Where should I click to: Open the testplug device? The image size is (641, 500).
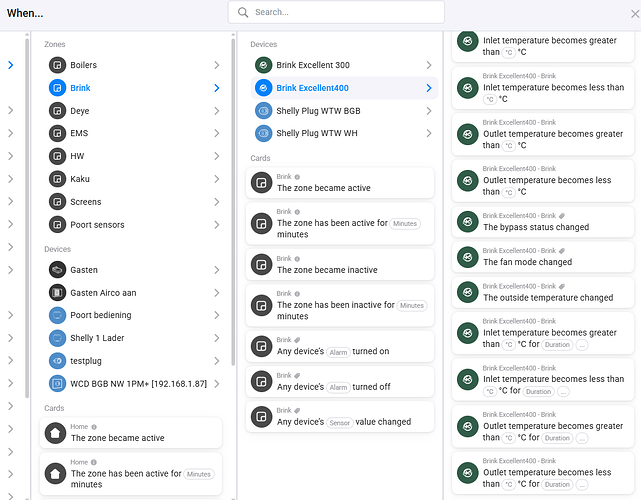tap(134, 361)
